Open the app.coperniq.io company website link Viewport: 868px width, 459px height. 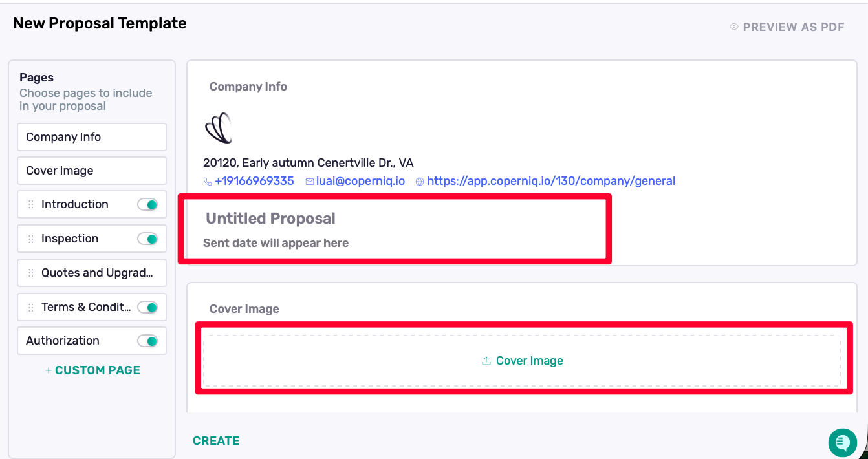click(x=551, y=181)
